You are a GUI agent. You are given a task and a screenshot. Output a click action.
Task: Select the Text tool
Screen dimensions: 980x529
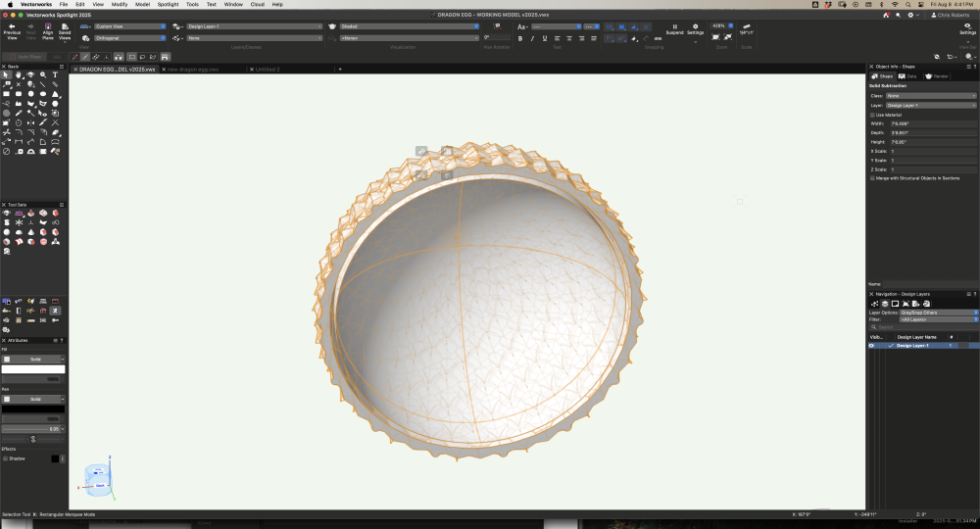pyautogui.click(x=55, y=75)
